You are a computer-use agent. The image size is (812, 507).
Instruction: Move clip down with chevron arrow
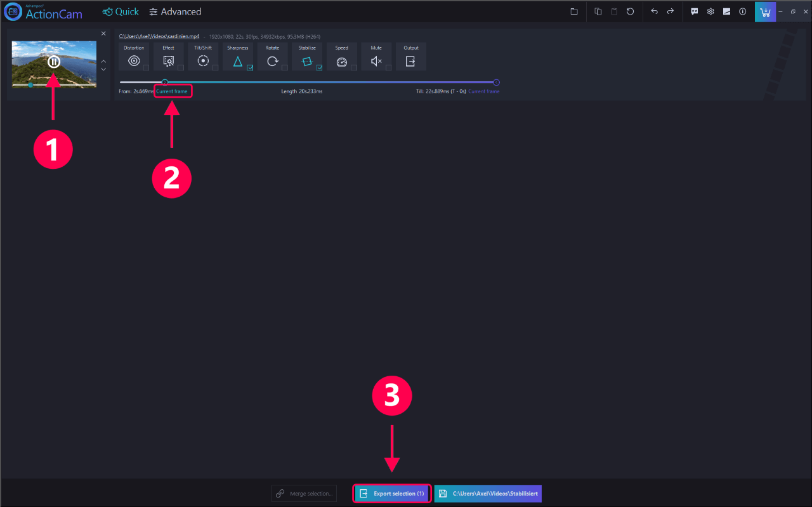103,69
